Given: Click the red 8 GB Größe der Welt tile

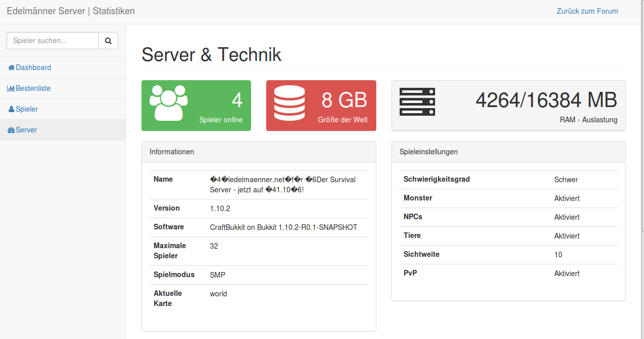Looking at the screenshot, I should point(321,105).
